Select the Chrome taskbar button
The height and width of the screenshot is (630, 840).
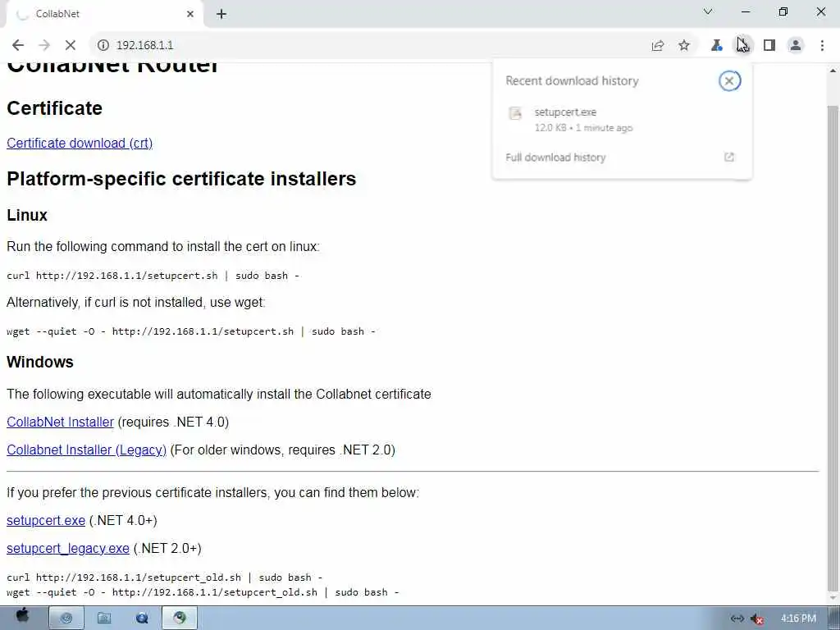coord(180,619)
